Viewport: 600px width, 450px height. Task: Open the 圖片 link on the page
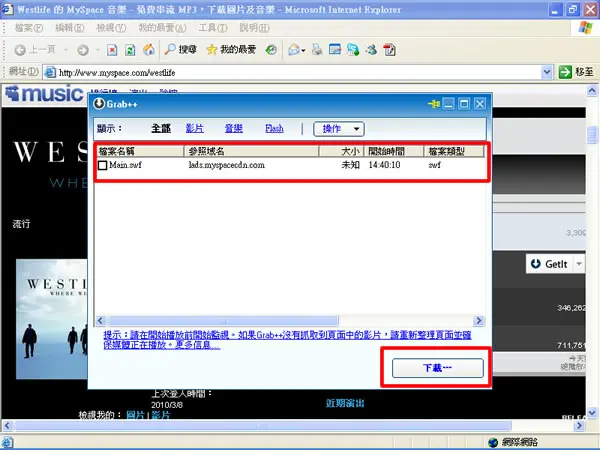tap(135, 415)
